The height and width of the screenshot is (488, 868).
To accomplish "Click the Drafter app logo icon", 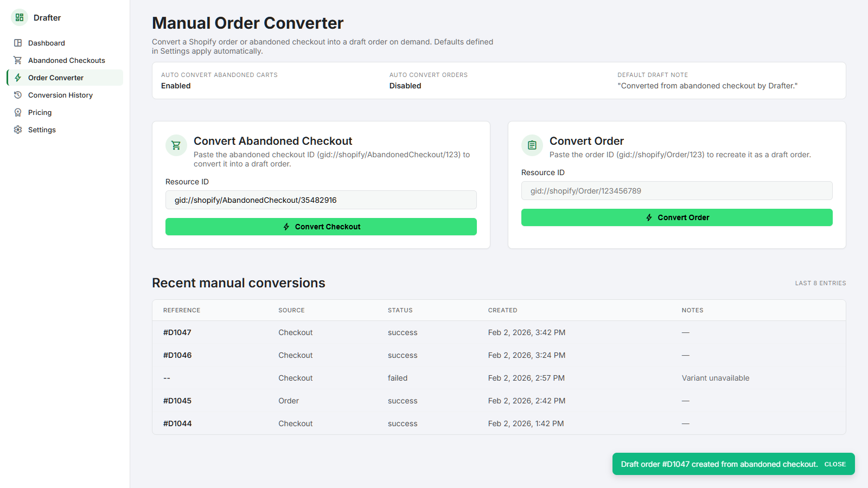I will [x=18, y=17].
